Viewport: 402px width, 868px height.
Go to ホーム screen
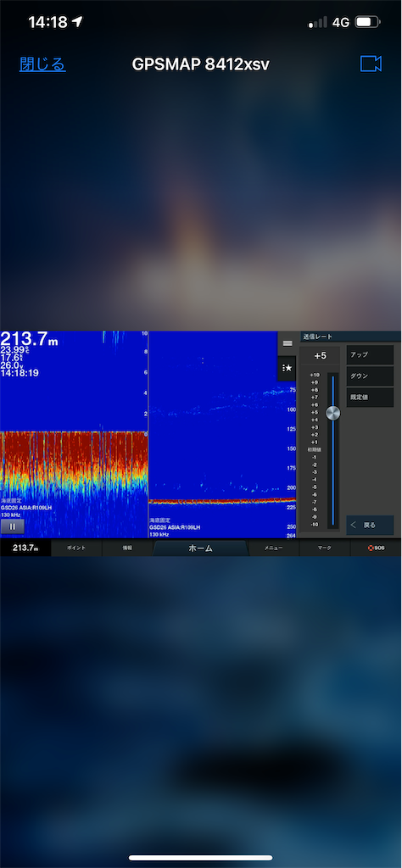coord(200,548)
